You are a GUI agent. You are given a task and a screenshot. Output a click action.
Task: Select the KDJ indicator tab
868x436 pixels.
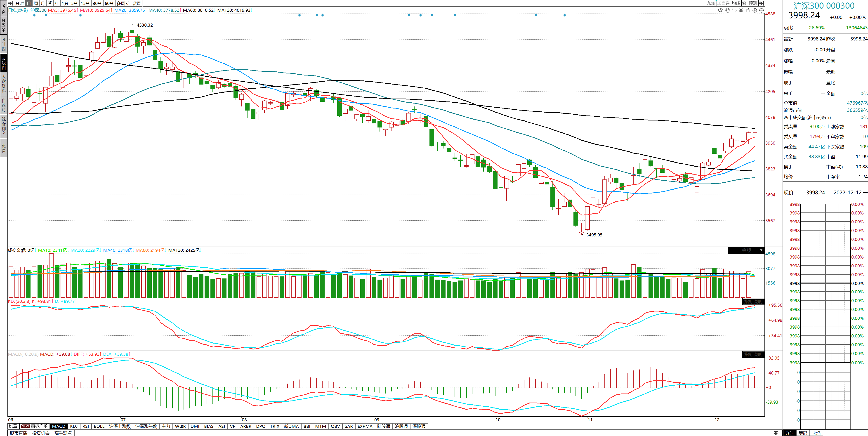[74, 426]
